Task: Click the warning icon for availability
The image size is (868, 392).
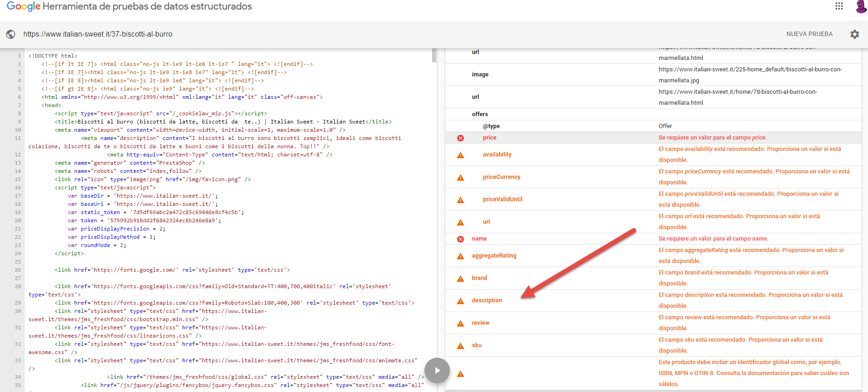Action: tap(461, 156)
